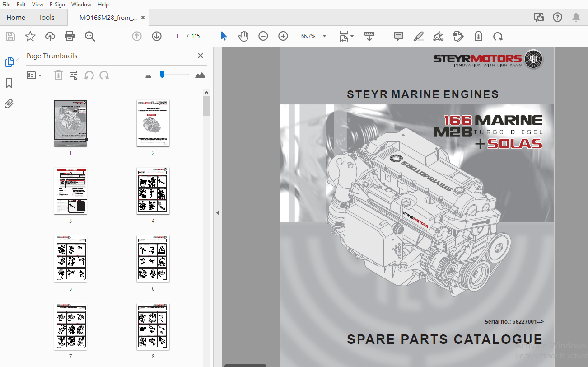Screen dimensions: 588x367
Task: Add a sticky note comment
Action: pyautogui.click(x=398, y=36)
